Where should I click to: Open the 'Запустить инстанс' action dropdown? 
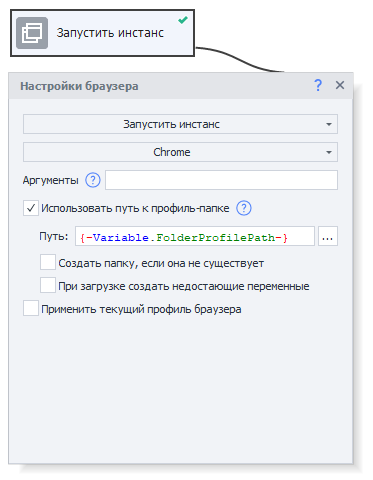(180, 124)
